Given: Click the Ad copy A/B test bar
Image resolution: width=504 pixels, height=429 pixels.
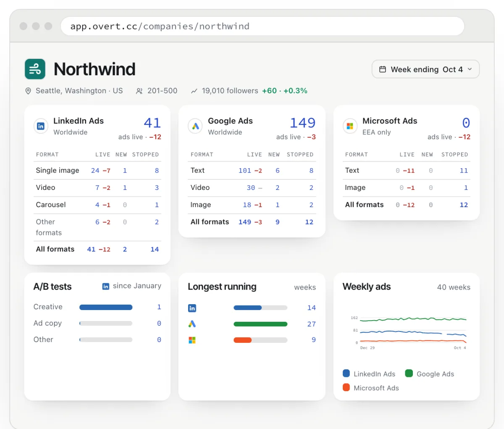Looking at the screenshot, I should click(x=106, y=324).
